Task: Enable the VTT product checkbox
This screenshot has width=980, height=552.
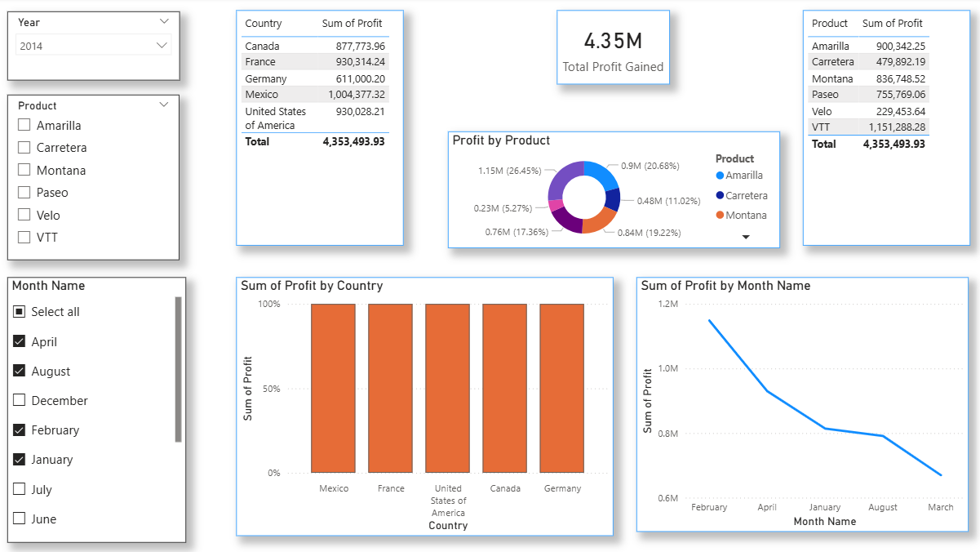Action: (24, 238)
